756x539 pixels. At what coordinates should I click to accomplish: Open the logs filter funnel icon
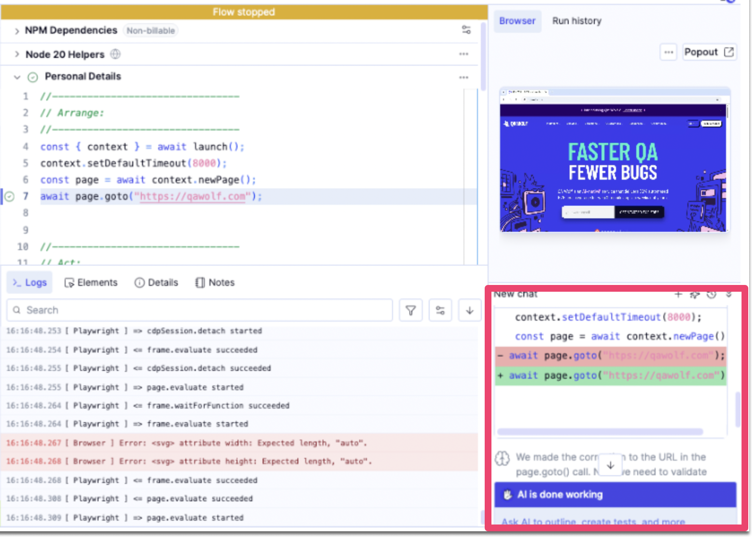pyautogui.click(x=411, y=310)
